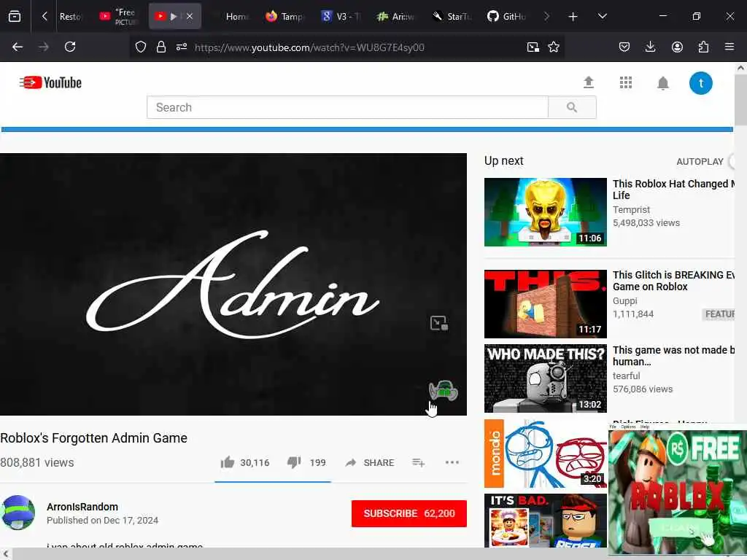Open the tracking protection shield icon
The height and width of the screenshot is (560, 747).
[x=141, y=47]
